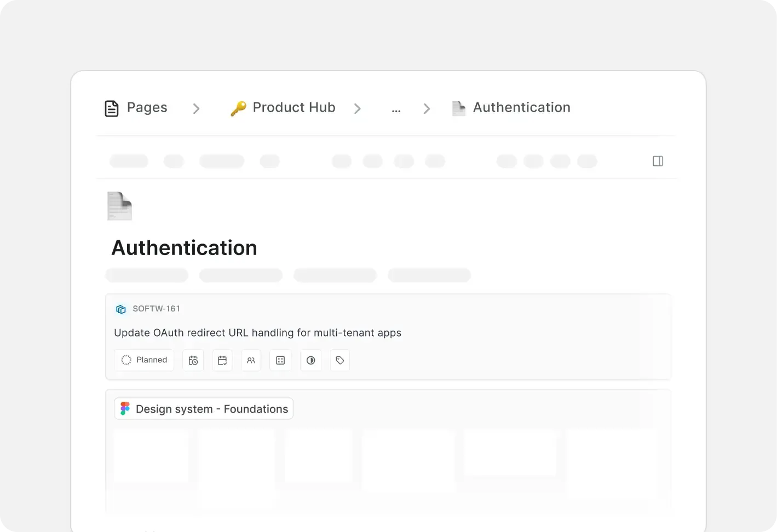Open the assignees people icon

251,360
